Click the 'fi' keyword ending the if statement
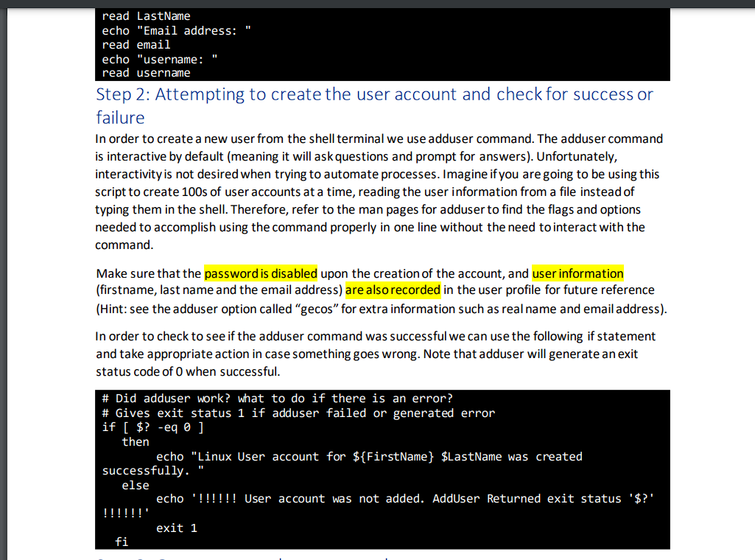The height and width of the screenshot is (560, 755). pos(120,542)
